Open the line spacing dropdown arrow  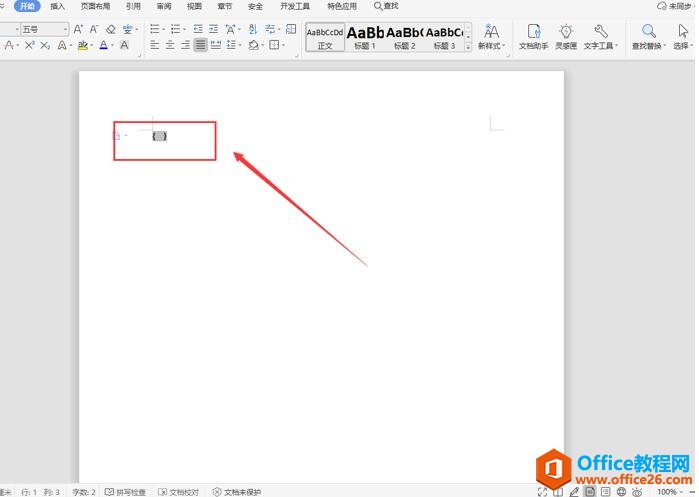240,45
